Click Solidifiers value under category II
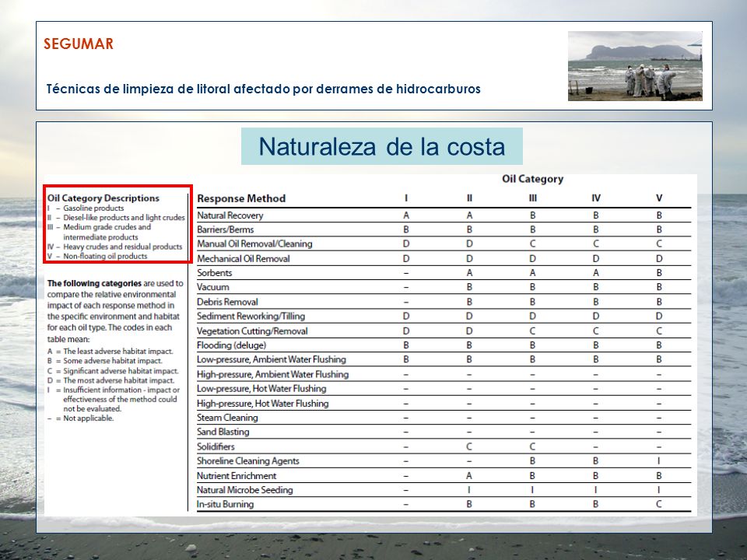 pyautogui.click(x=469, y=446)
